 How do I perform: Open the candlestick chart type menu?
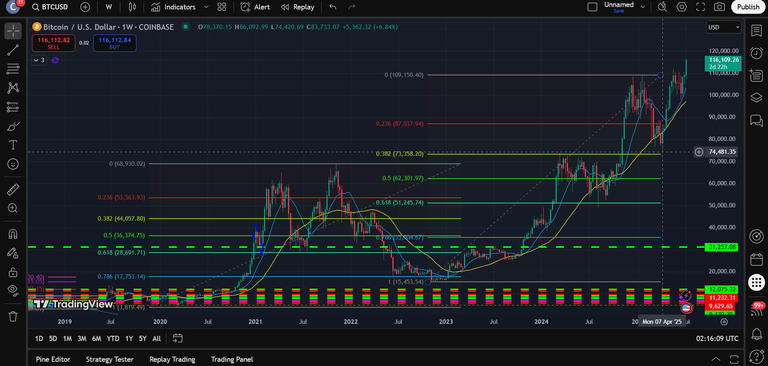pyautogui.click(x=131, y=7)
